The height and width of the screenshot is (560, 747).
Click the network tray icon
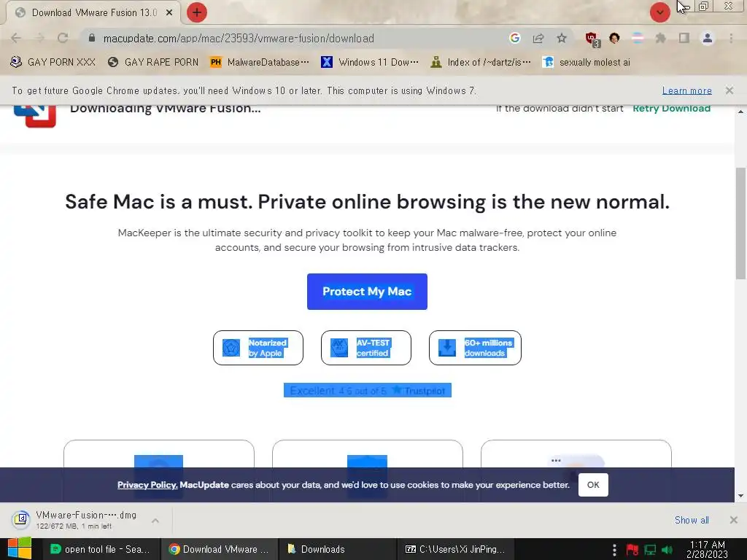pos(650,550)
